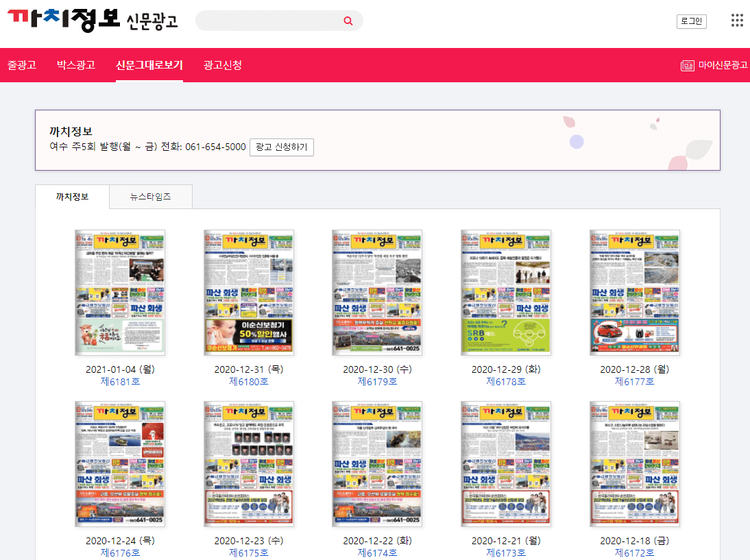Select the date text 2020-12-18 (금)

click(635, 541)
